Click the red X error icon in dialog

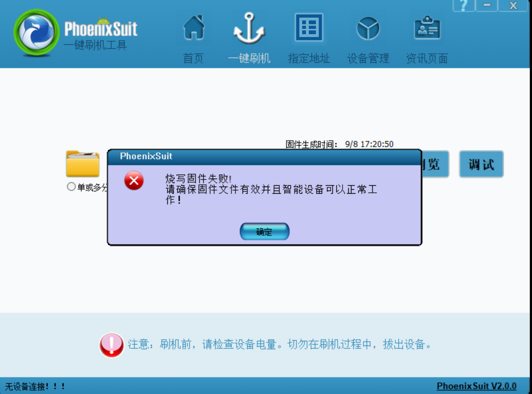tap(134, 180)
